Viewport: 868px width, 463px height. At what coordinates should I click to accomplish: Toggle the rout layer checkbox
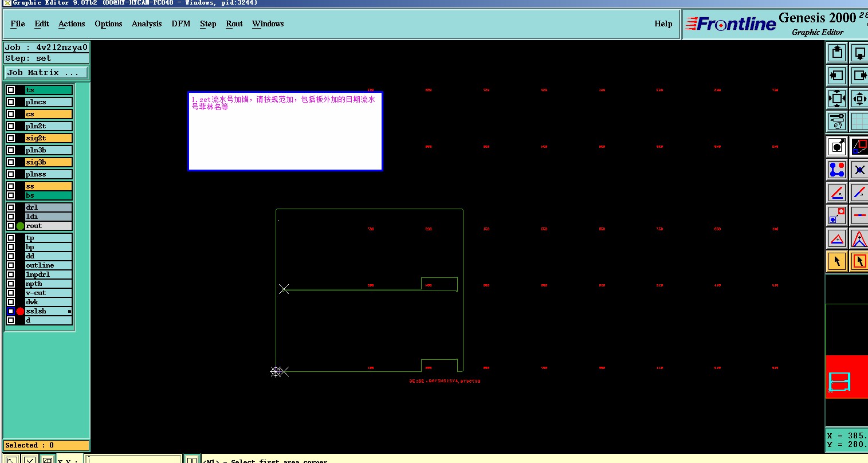pos(11,226)
